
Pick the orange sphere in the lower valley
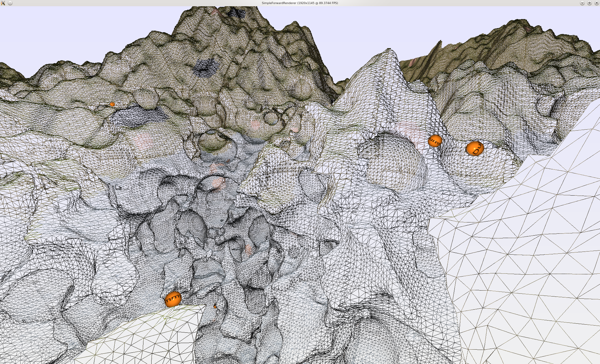point(173,299)
